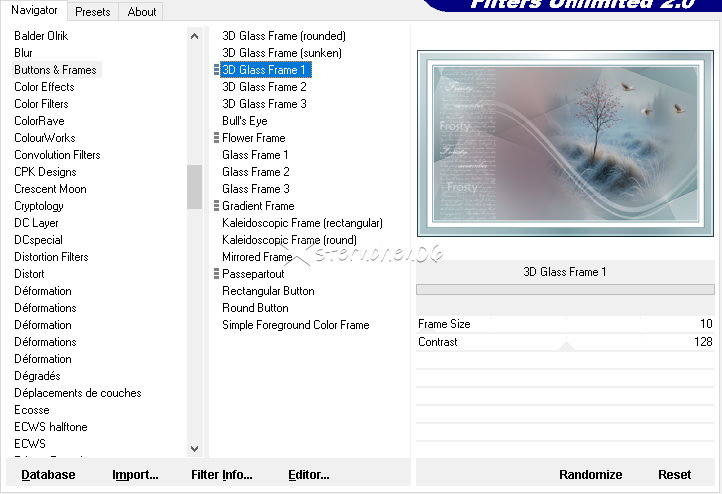The image size is (722, 494).
Task: Click the filter preview image
Action: pyautogui.click(x=565, y=141)
